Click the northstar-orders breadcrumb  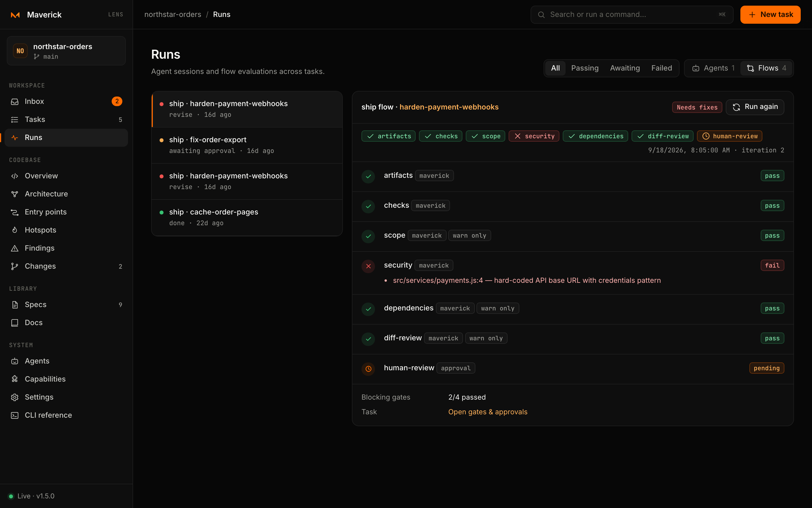point(173,15)
